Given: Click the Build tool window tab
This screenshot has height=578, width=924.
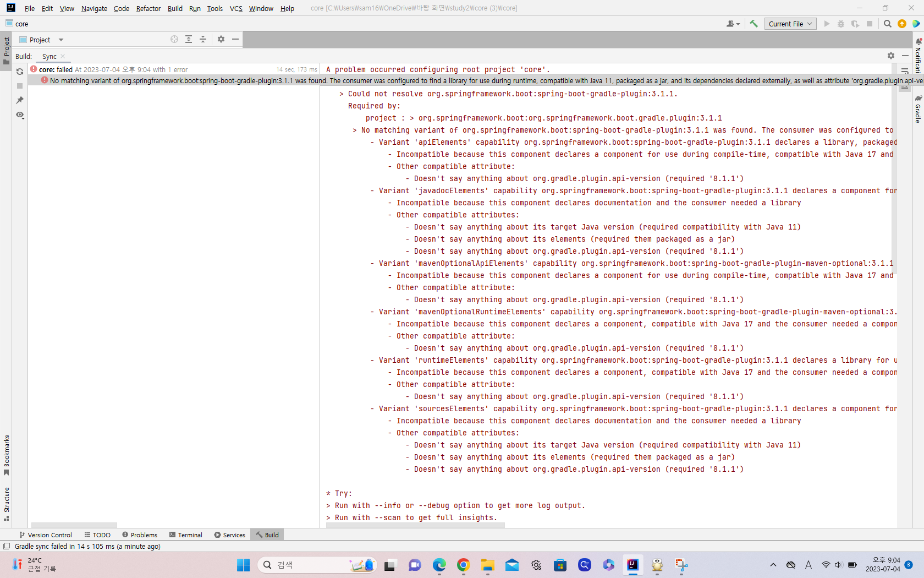Looking at the screenshot, I should tap(267, 535).
